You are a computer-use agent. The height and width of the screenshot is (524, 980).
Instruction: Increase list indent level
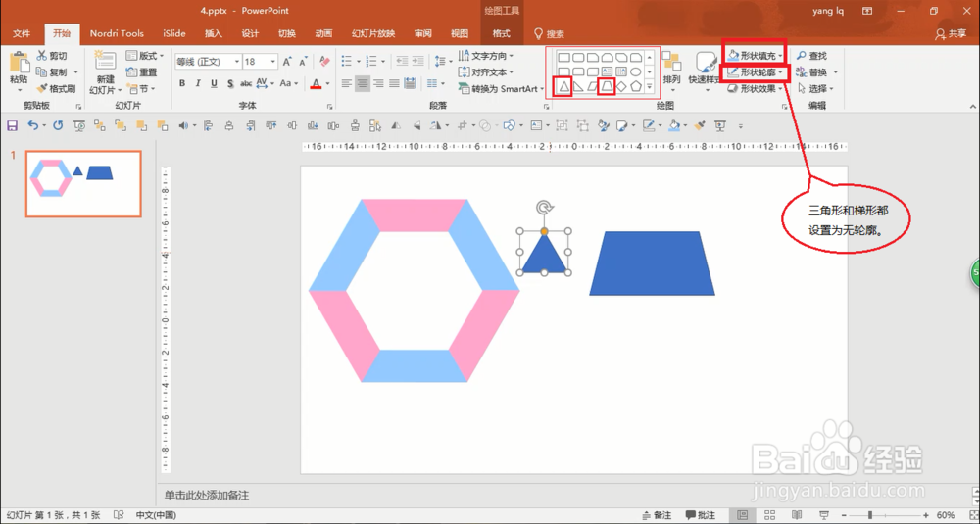click(418, 61)
